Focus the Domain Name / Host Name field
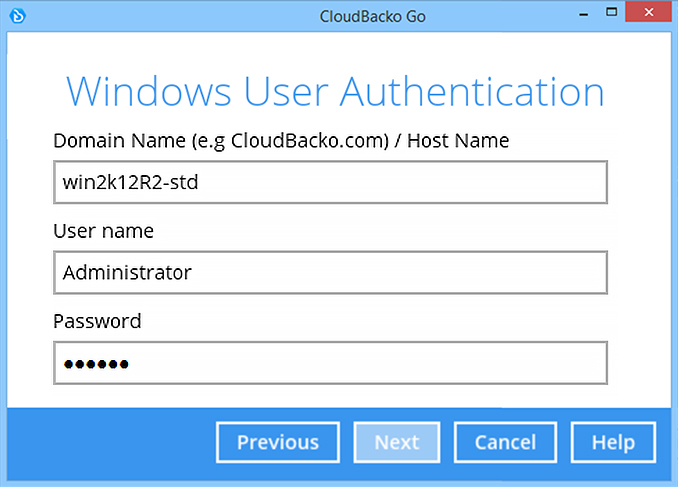This screenshot has height=487, width=678. point(330,182)
